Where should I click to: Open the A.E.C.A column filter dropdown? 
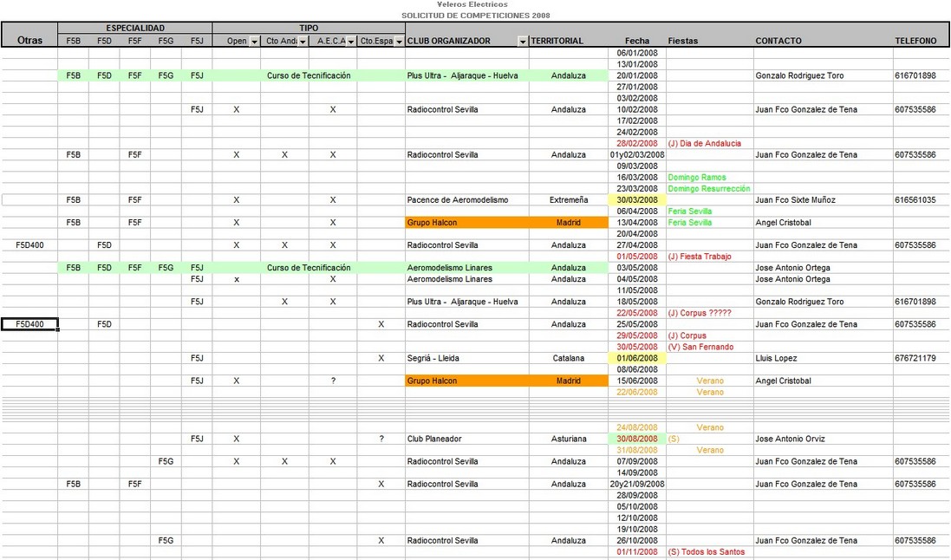(x=351, y=42)
